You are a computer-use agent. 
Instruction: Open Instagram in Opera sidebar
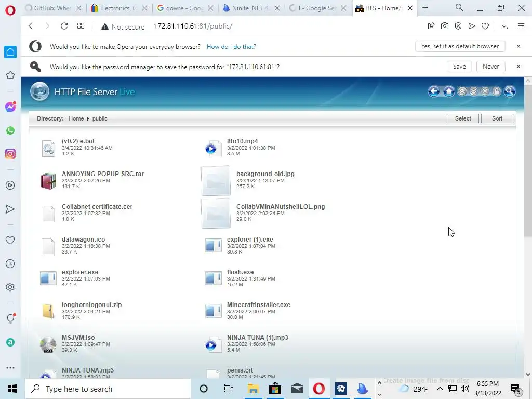(10, 154)
